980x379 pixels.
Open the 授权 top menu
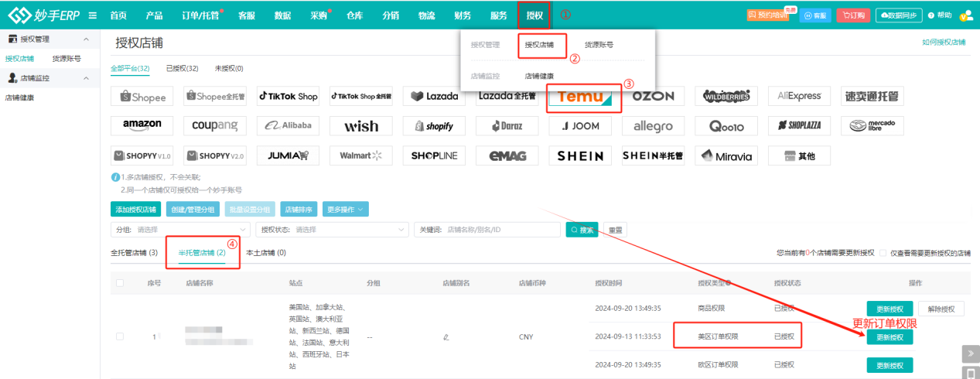534,15
